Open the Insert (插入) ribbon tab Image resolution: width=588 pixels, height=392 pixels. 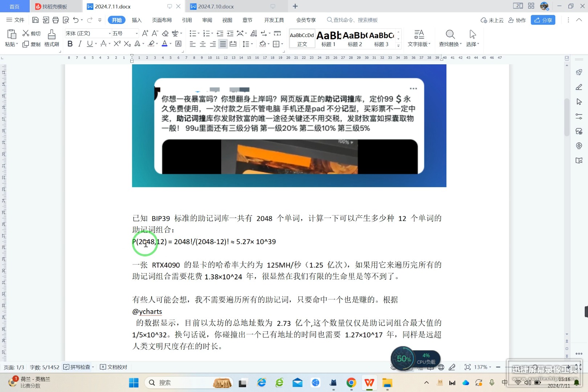point(137,20)
